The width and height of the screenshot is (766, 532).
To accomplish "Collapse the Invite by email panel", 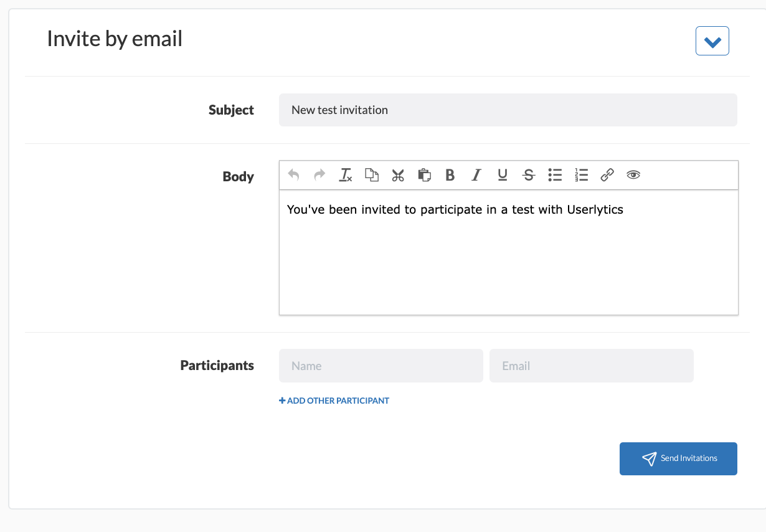I will coord(712,40).
